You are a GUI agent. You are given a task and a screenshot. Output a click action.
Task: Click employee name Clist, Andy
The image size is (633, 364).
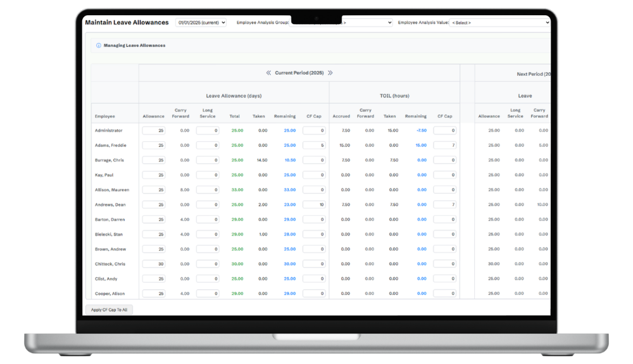point(106,279)
